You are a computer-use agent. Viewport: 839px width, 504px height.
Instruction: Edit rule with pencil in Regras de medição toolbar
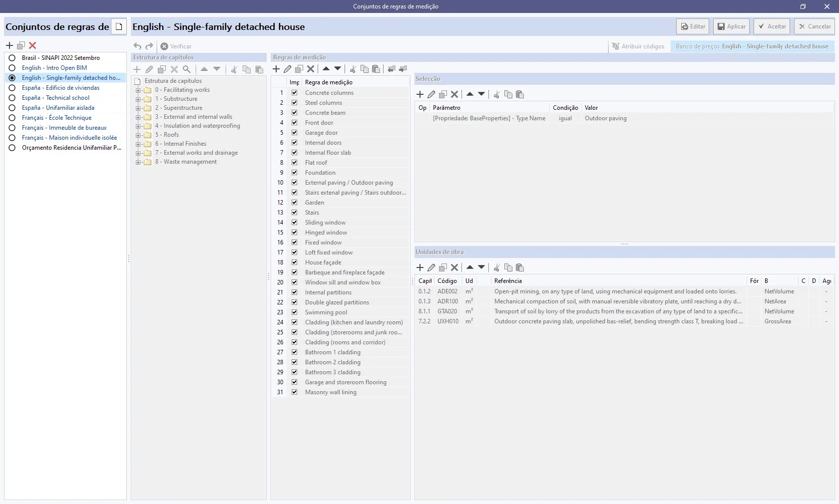point(288,69)
